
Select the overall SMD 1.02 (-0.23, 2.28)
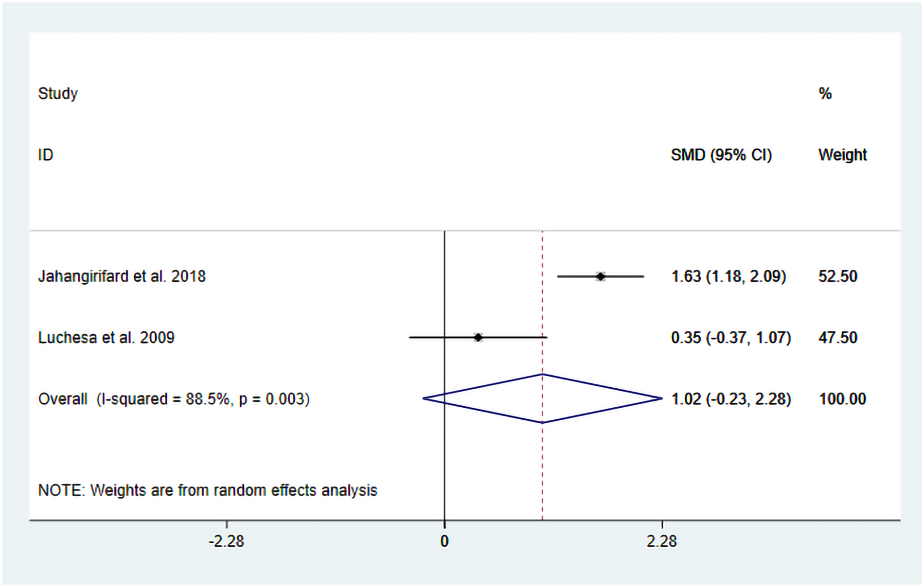(x=731, y=399)
